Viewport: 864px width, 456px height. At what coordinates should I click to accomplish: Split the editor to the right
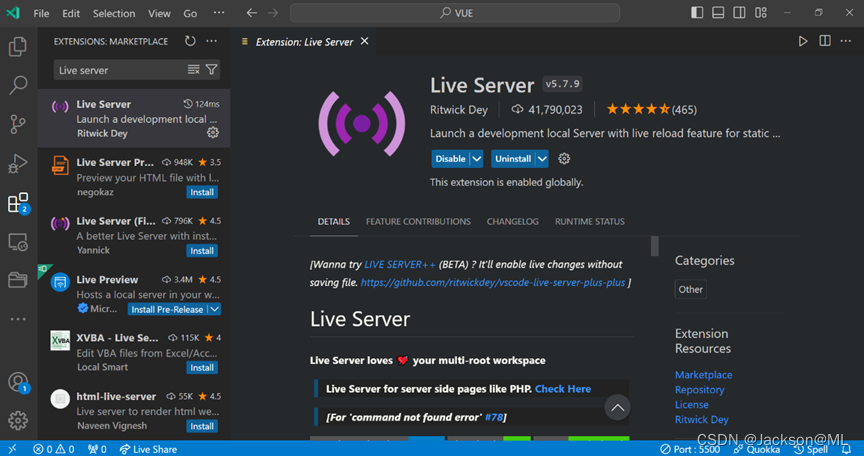coord(825,41)
